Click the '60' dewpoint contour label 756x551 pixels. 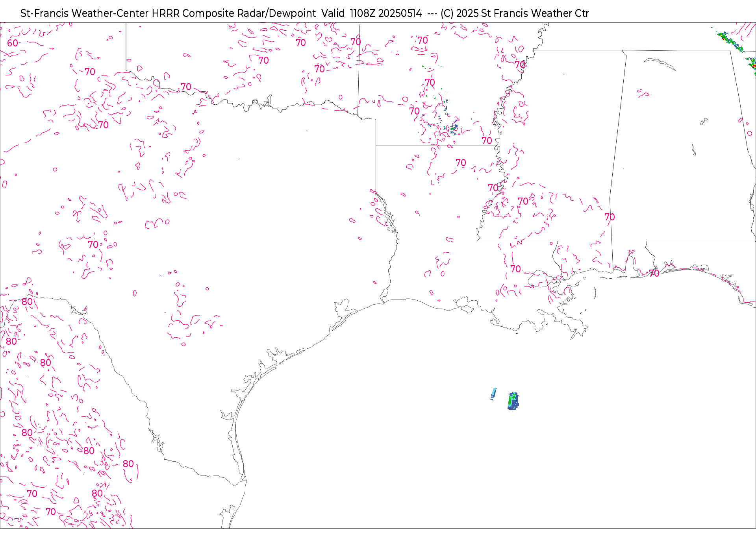point(13,43)
